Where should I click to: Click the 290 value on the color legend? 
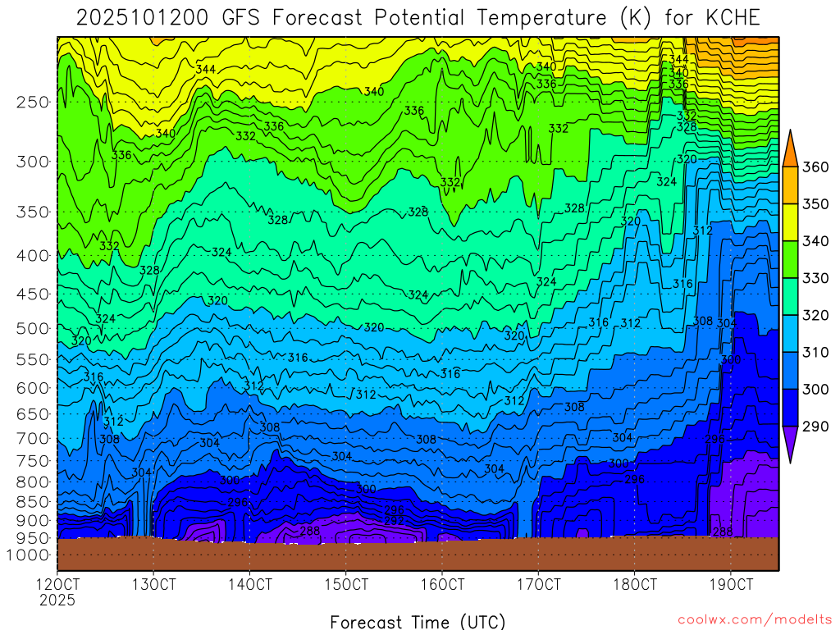coord(815,427)
